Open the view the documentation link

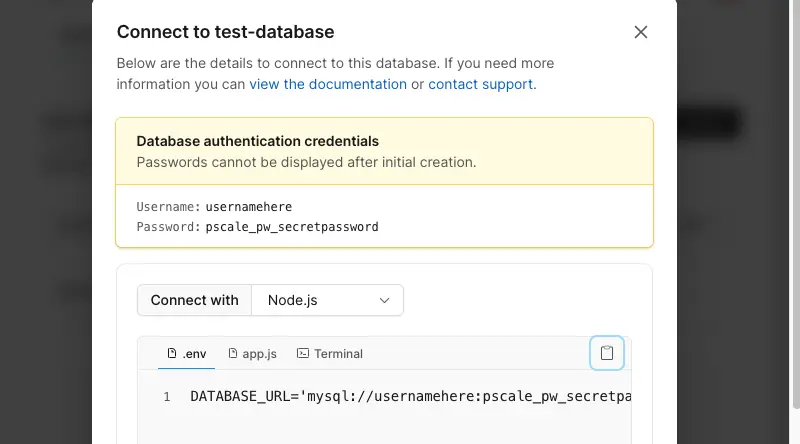click(328, 84)
